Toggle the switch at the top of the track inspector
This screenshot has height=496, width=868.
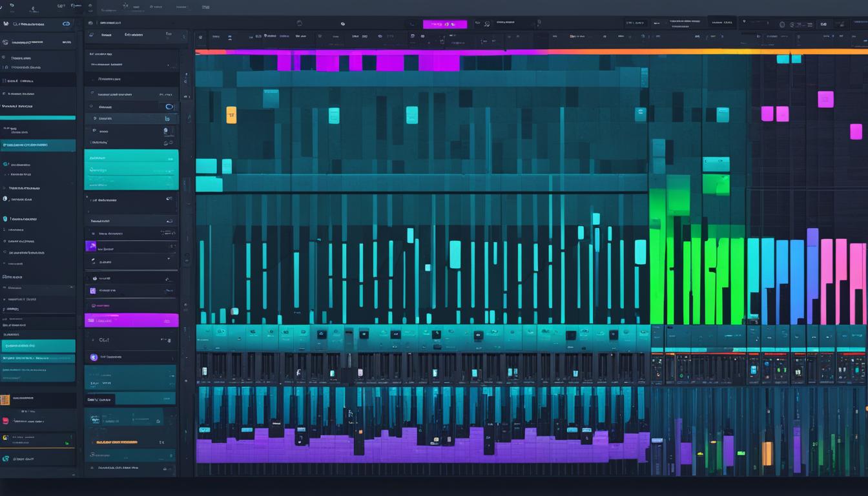click(x=169, y=107)
